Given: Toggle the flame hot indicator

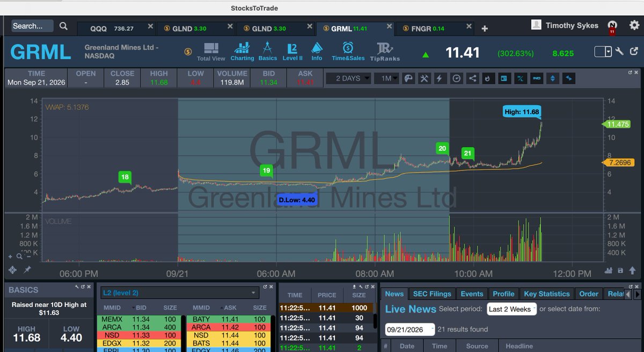Looking at the screenshot, I should pyautogui.click(x=487, y=78).
